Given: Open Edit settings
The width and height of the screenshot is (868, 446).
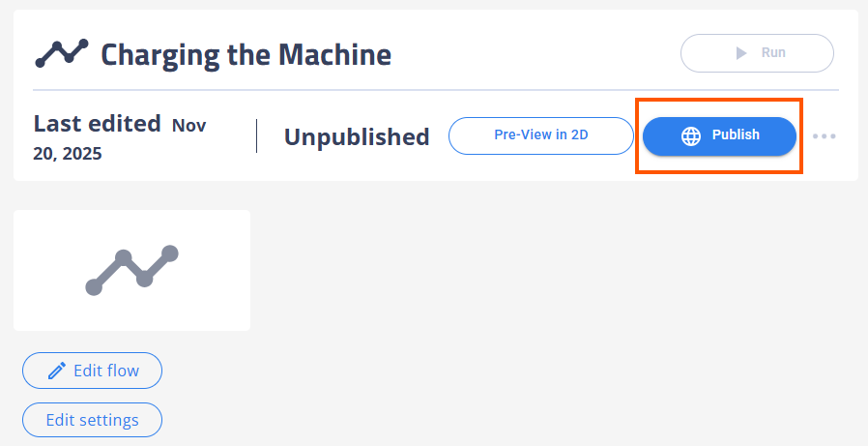Looking at the screenshot, I should point(93,420).
